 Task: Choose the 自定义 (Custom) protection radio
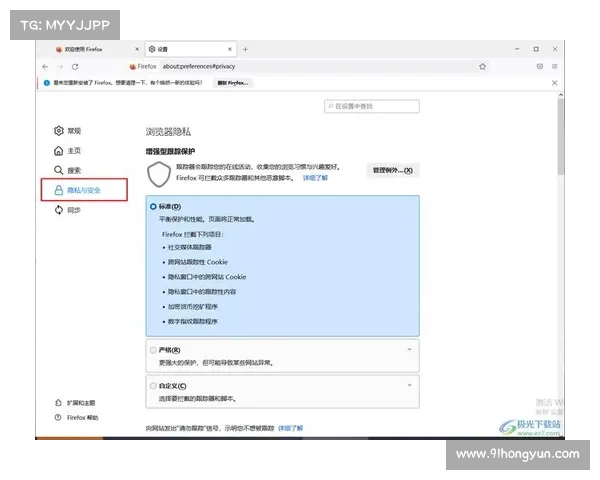click(x=153, y=386)
